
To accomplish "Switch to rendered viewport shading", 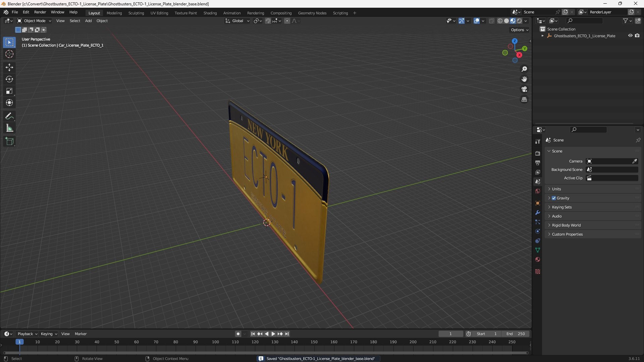I will pos(519,21).
